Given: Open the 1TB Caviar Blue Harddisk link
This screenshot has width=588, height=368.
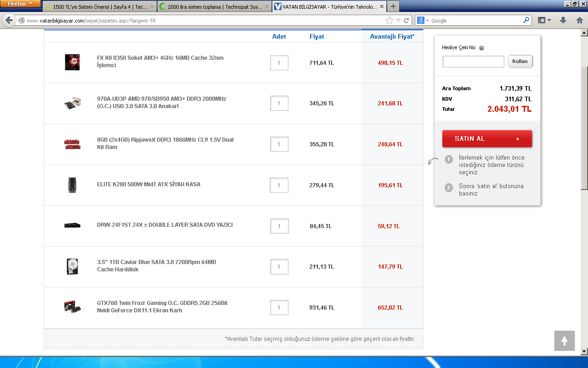Looking at the screenshot, I should coord(157,266).
